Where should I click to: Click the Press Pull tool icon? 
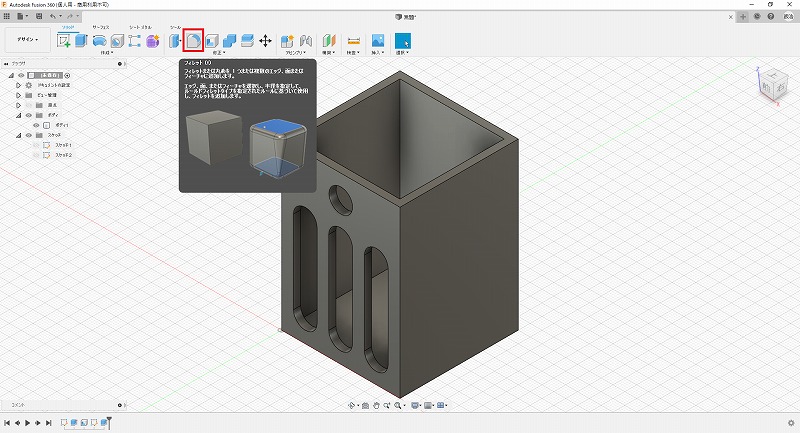click(x=176, y=41)
